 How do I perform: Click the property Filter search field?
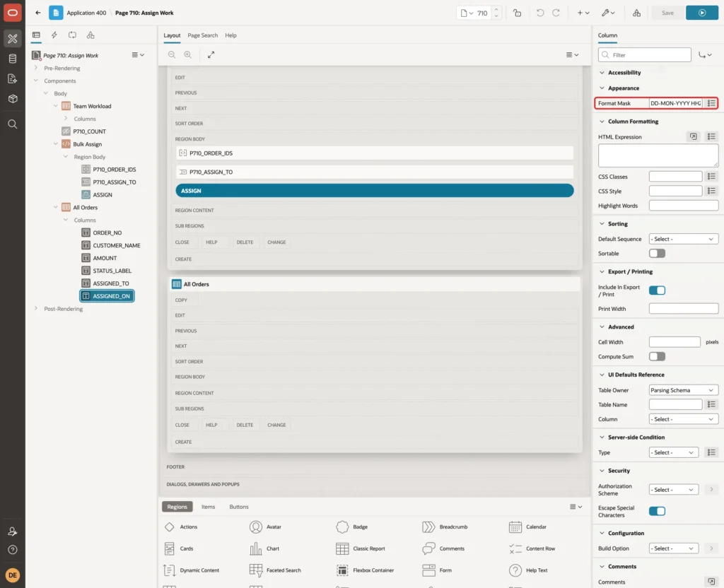pos(645,55)
